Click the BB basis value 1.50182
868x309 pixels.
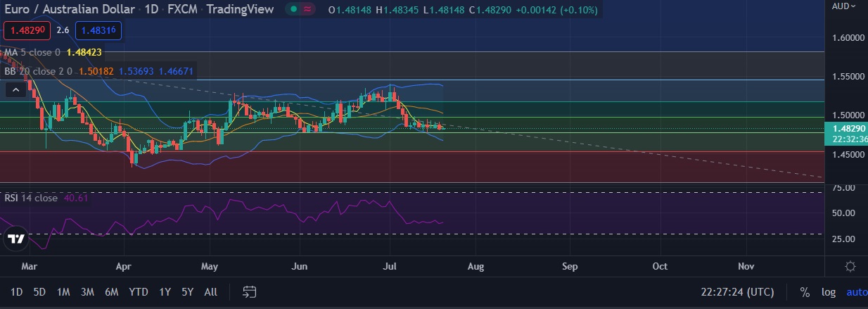click(96, 71)
